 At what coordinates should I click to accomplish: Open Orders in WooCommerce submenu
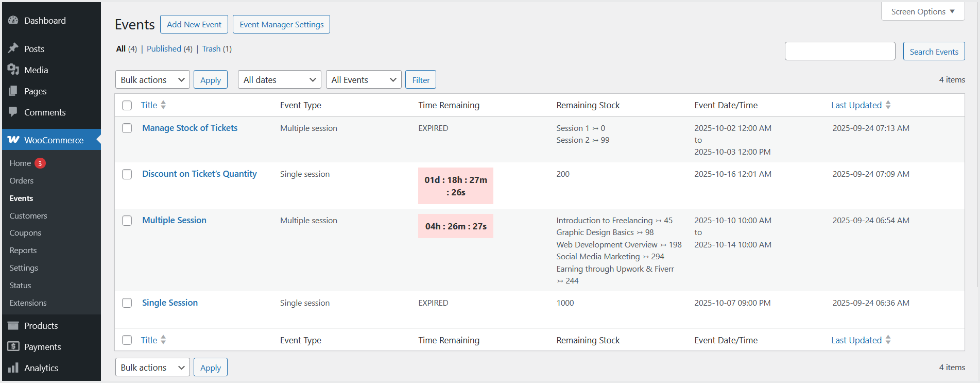tap(22, 181)
